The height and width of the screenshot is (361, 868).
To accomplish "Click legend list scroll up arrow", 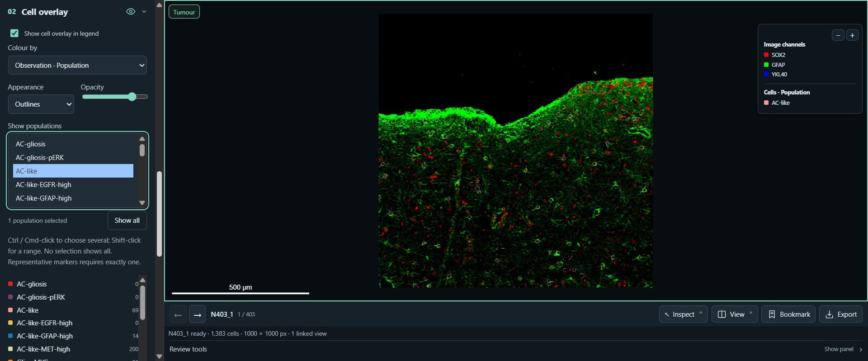I will [x=143, y=280].
